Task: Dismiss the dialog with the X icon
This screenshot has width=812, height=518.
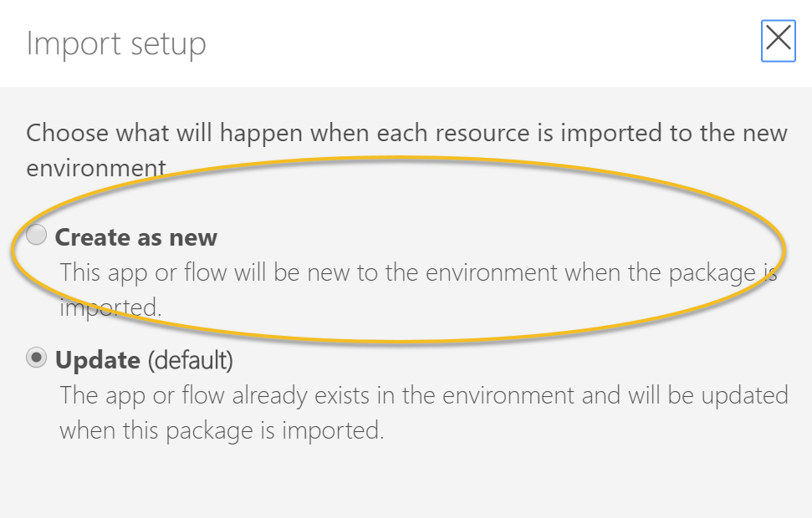Action: 778,40
